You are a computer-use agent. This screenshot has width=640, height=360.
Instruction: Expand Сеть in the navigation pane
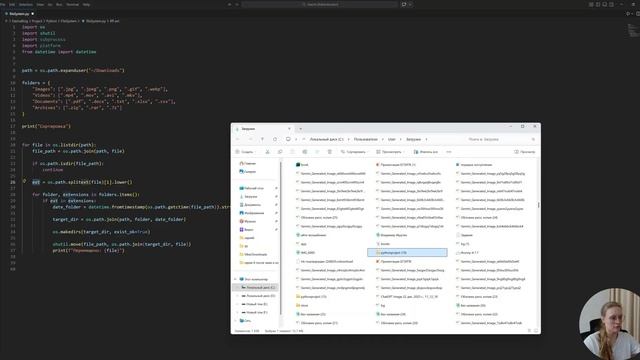(x=235, y=321)
